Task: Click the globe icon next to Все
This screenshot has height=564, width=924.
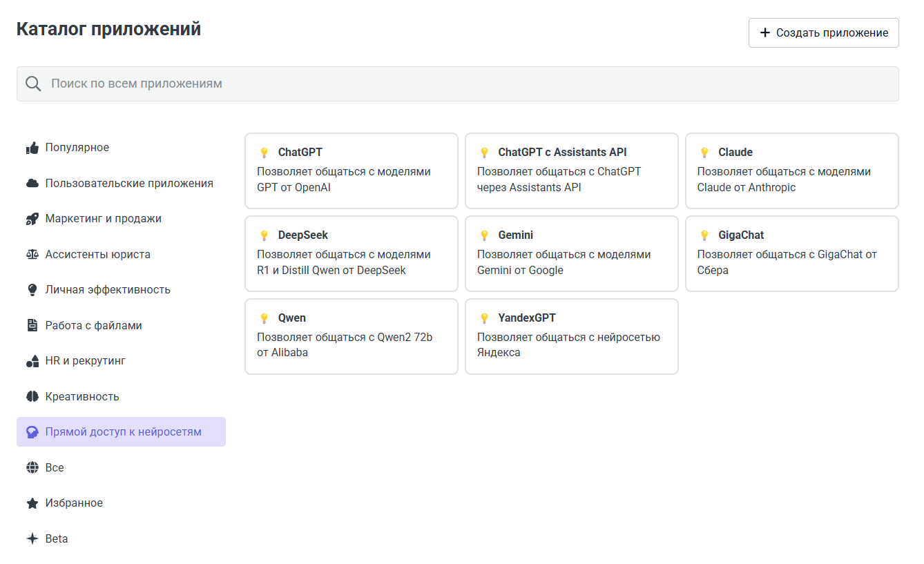Action: [x=32, y=468]
